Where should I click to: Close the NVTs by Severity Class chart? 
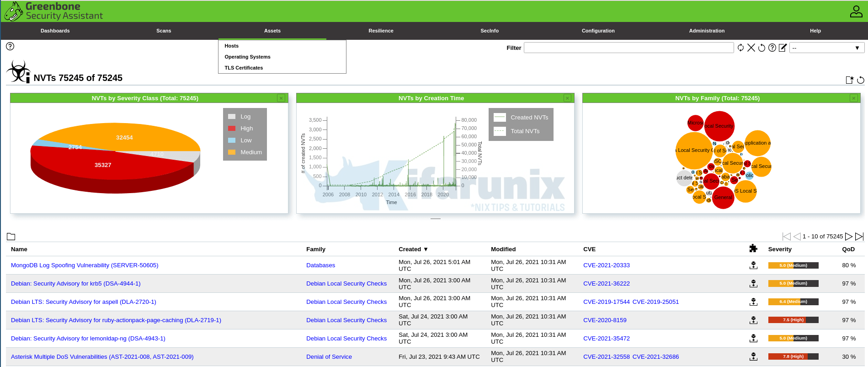281,98
